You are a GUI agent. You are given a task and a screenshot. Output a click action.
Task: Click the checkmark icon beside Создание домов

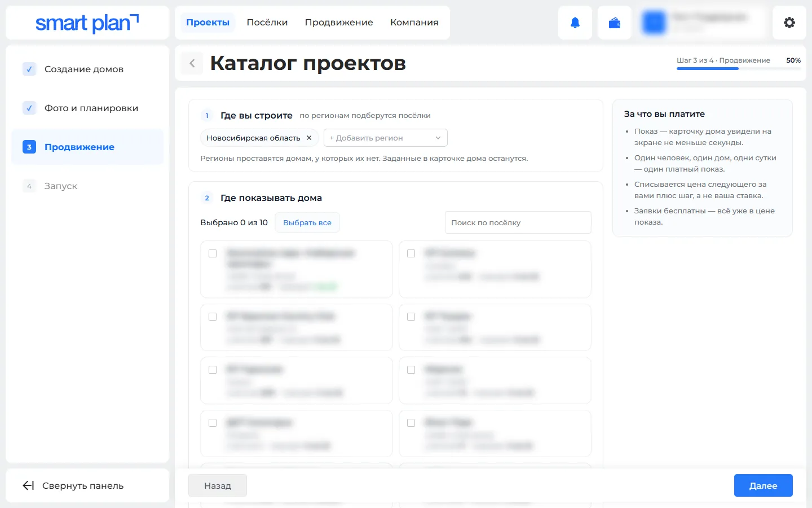29,69
